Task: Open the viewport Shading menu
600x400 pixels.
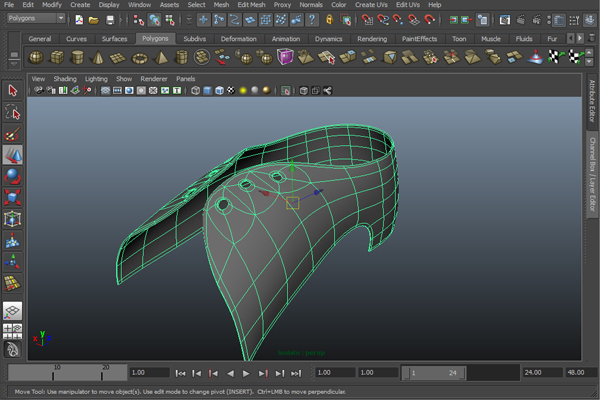Action: (x=65, y=79)
